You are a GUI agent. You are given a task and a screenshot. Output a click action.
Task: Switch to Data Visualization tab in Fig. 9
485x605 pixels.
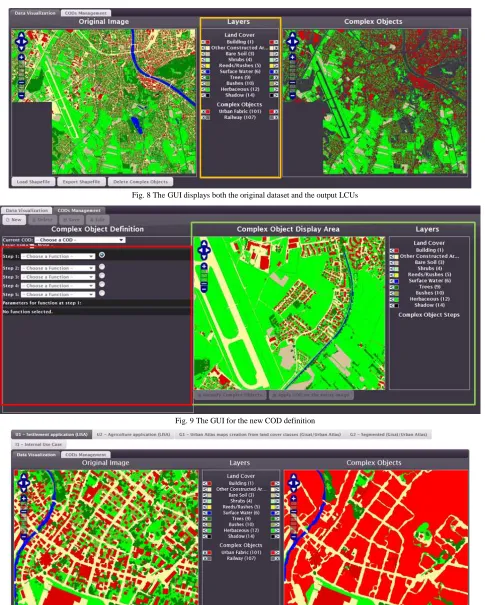click(x=27, y=210)
